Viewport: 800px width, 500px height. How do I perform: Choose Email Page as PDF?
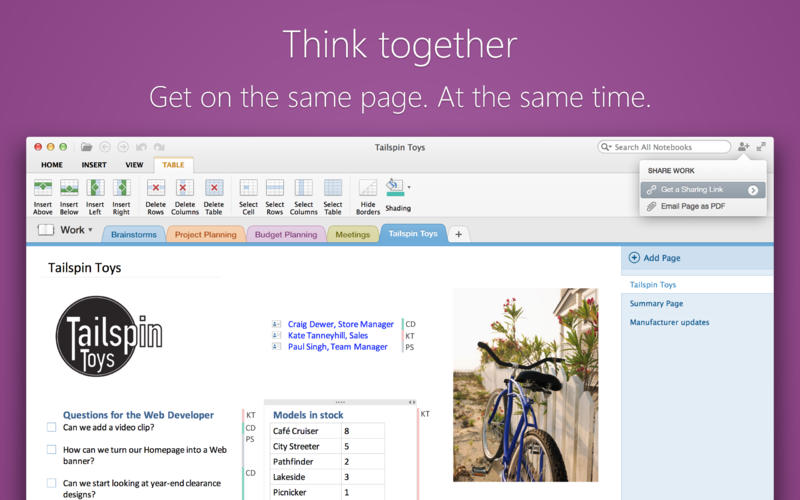[x=703, y=206]
